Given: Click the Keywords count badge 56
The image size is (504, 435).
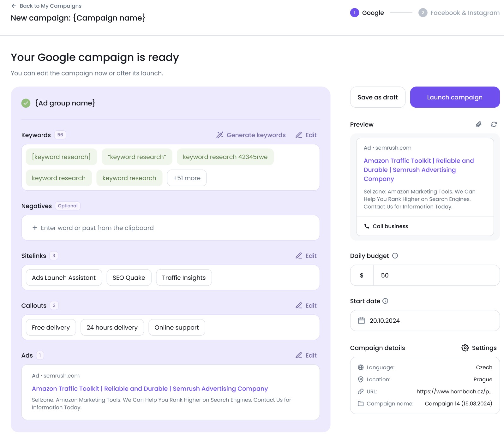Looking at the screenshot, I should (x=60, y=135).
